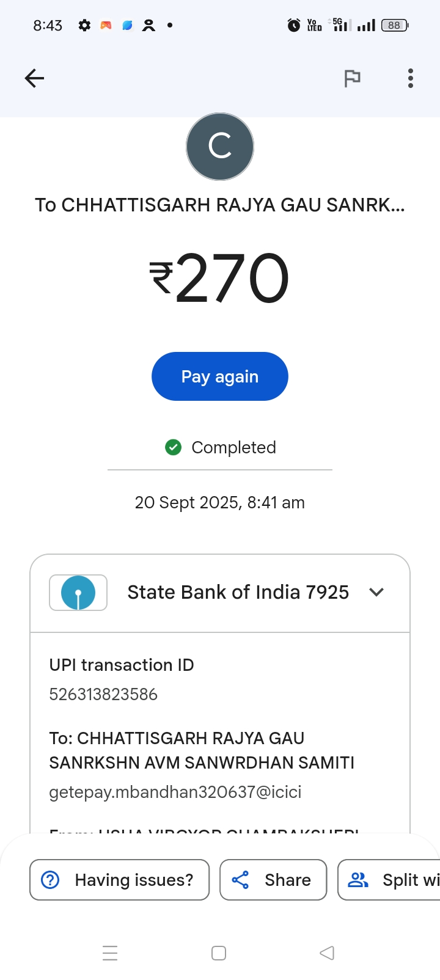Tap the back arrow icon

point(34,78)
